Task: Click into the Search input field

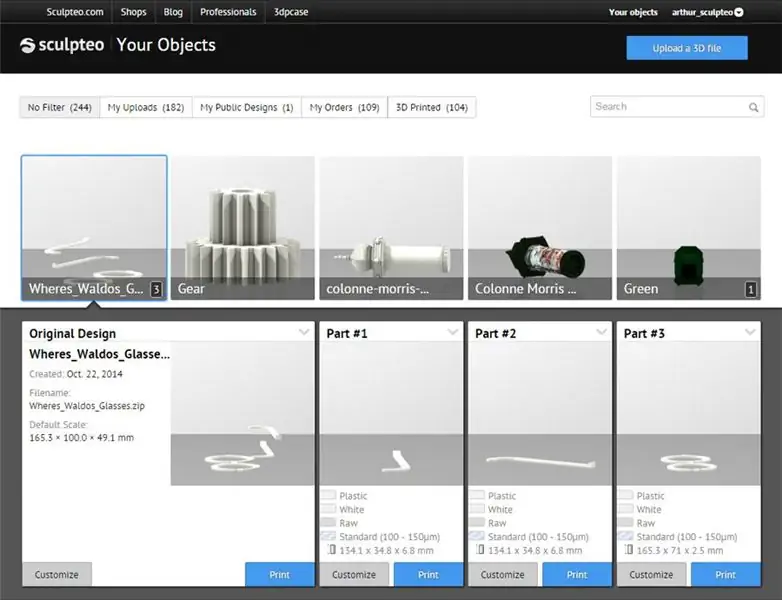Action: pos(677,107)
